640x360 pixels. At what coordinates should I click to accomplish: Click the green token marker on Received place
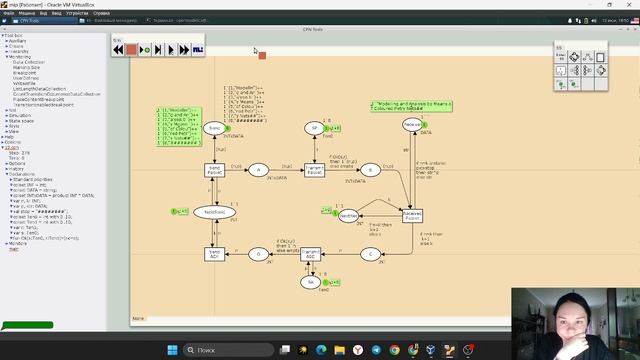[x=424, y=125]
